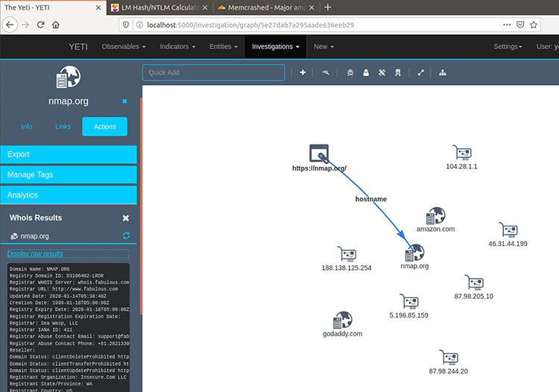Switch to the Info tab

point(26,127)
